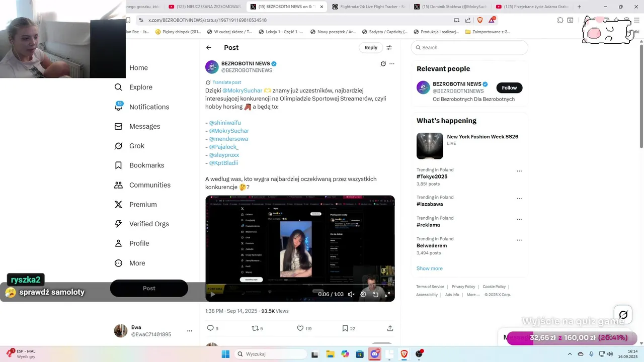The width and height of the screenshot is (644, 362).
Task: Open Terms of Service link
Action: [430, 287]
